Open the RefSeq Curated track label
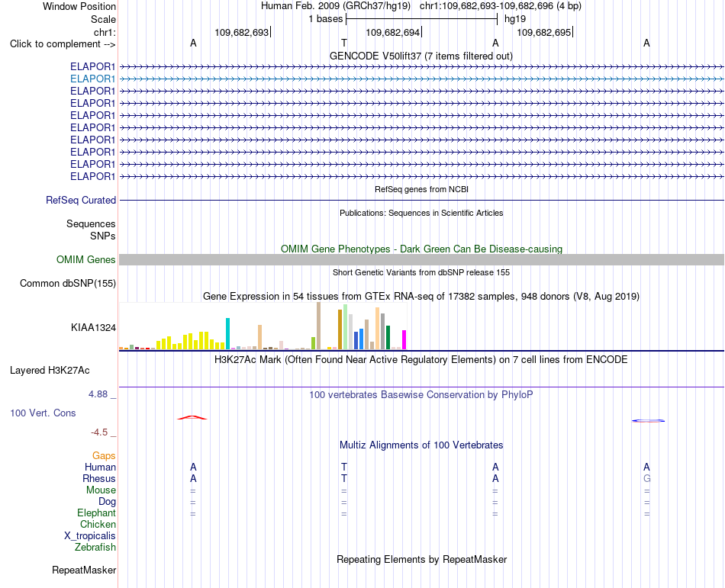Image resolution: width=725 pixels, height=588 pixels. tap(81, 201)
